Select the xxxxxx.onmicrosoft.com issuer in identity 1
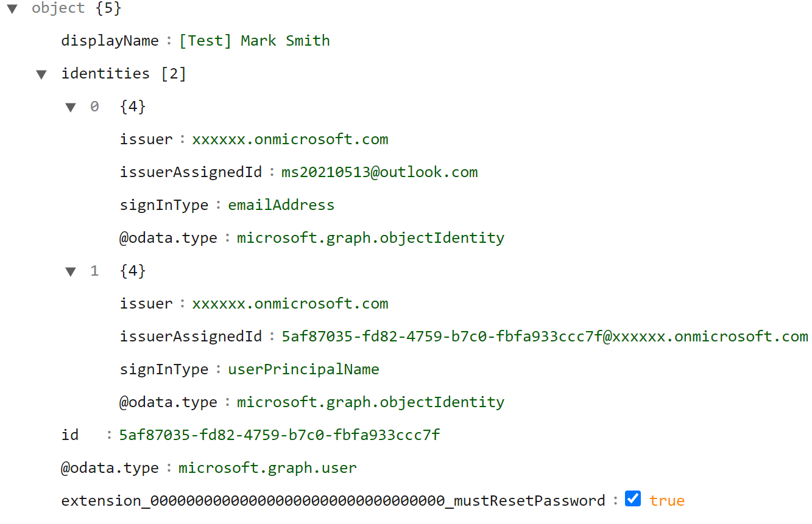The width and height of the screenshot is (812, 524). tap(291, 303)
